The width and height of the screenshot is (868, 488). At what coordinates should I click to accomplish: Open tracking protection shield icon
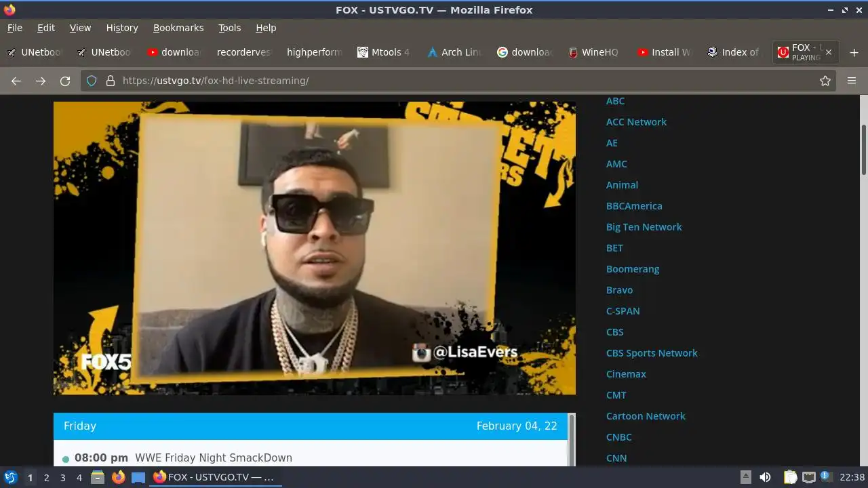click(x=92, y=81)
